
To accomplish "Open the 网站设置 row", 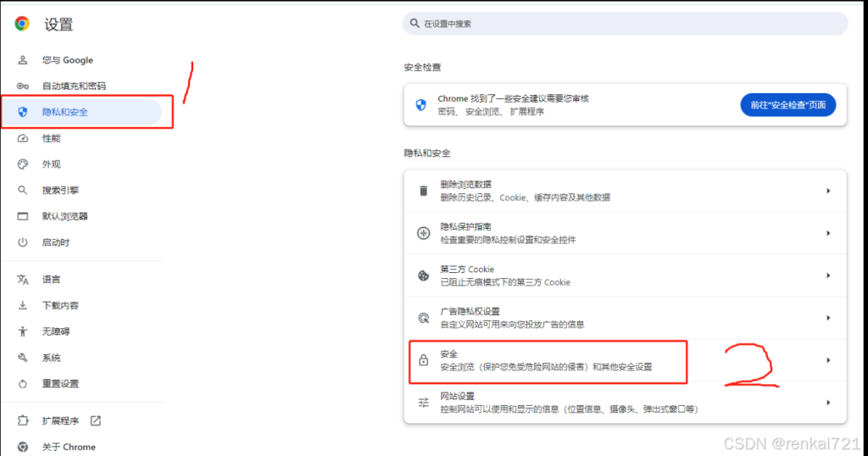I will click(625, 403).
